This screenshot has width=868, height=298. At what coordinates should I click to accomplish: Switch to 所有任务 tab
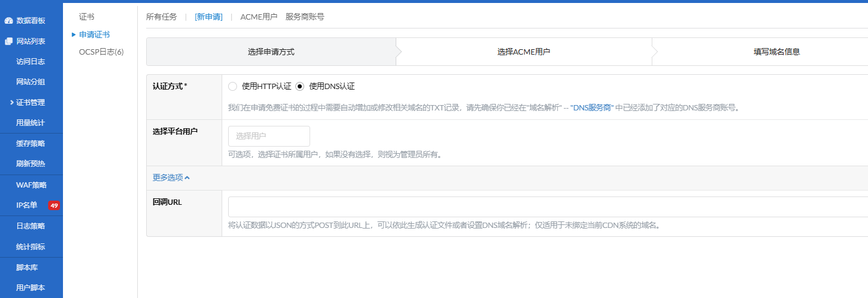(x=162, y=17)
